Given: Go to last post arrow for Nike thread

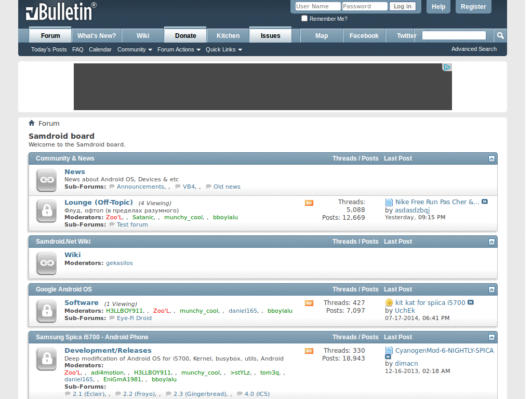Looking at the screenshot, I should [485, 202].
